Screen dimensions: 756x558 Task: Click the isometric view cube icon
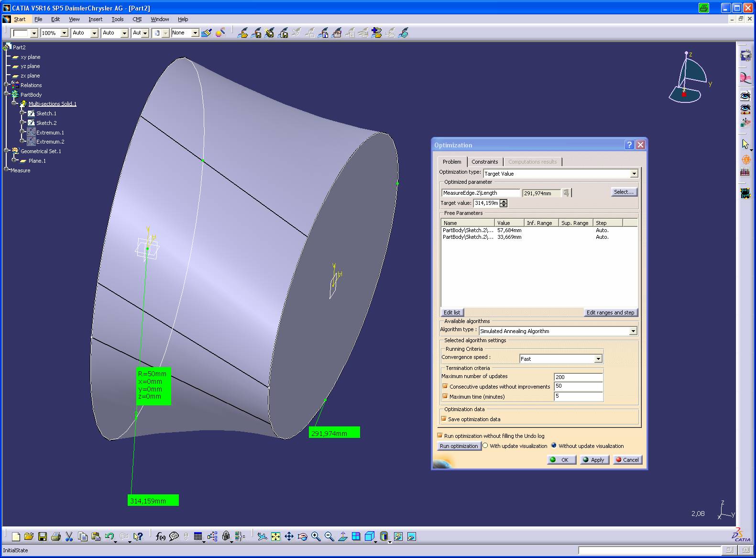tap(369, 536)
